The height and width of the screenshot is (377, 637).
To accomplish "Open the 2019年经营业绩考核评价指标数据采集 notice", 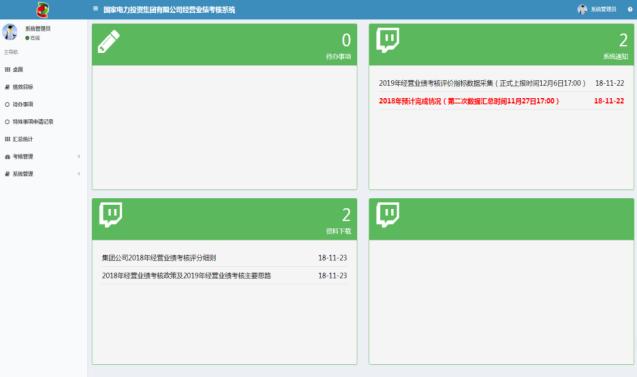I will pos(501,83).
